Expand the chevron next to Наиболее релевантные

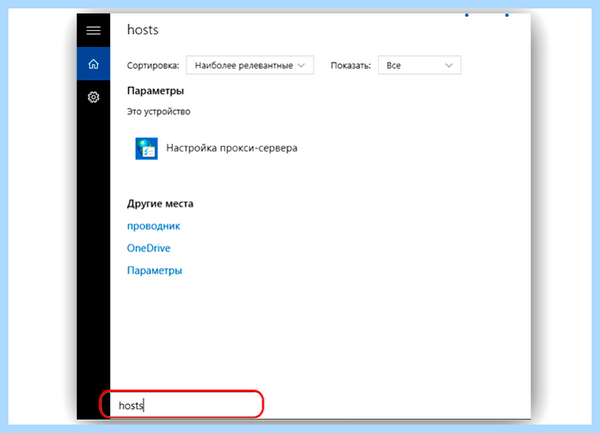coord(302,65)
